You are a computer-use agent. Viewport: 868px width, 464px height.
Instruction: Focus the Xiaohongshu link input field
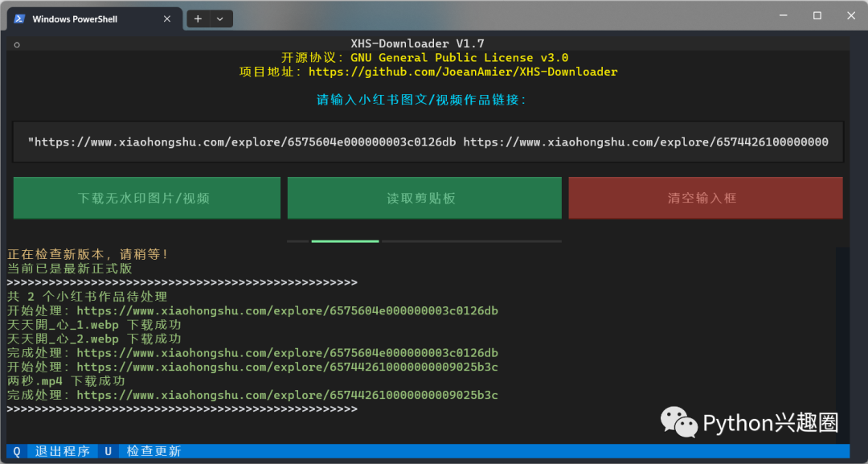(428, 142)
